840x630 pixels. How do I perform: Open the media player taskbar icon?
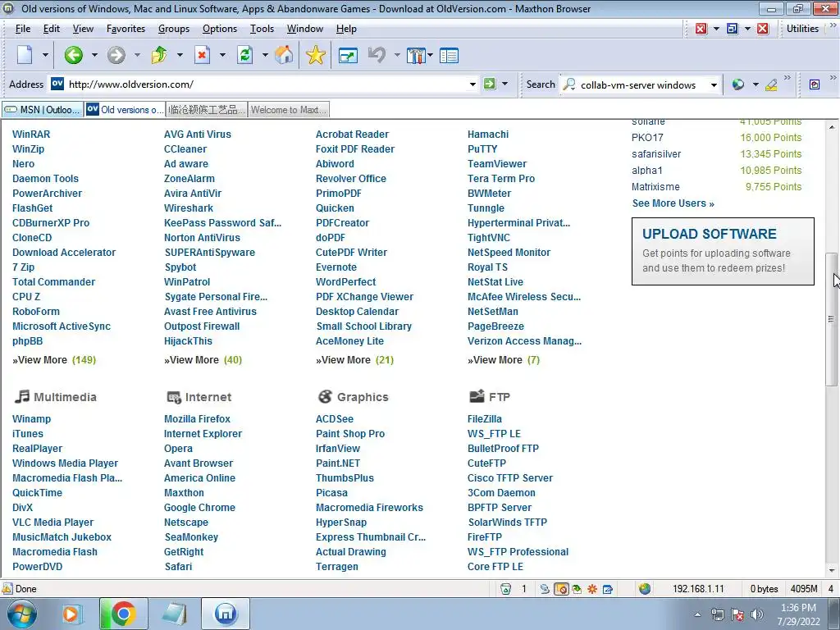pyautogui.click(x=71, y=614)
